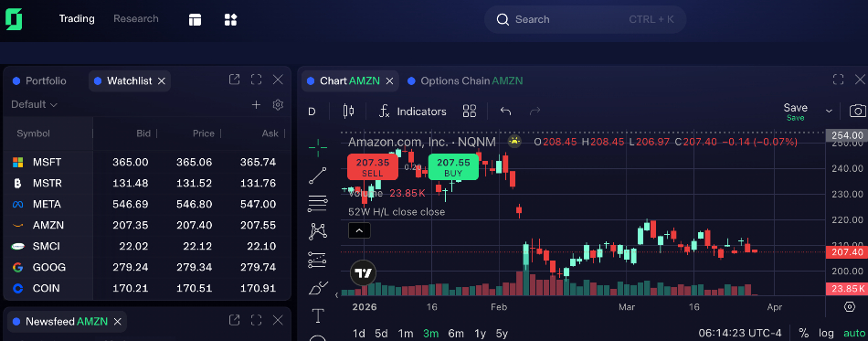
Task: Switch to the Portfolio tab
Action: [40, 80]
